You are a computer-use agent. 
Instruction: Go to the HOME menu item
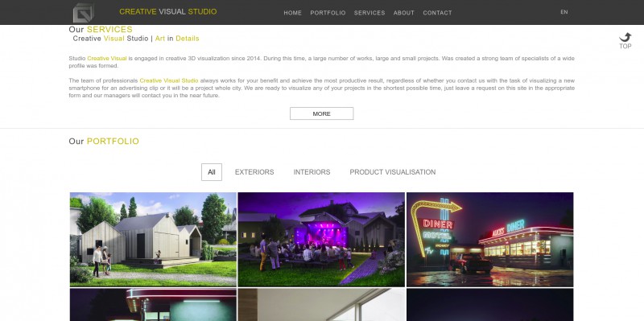click(292, 13)
